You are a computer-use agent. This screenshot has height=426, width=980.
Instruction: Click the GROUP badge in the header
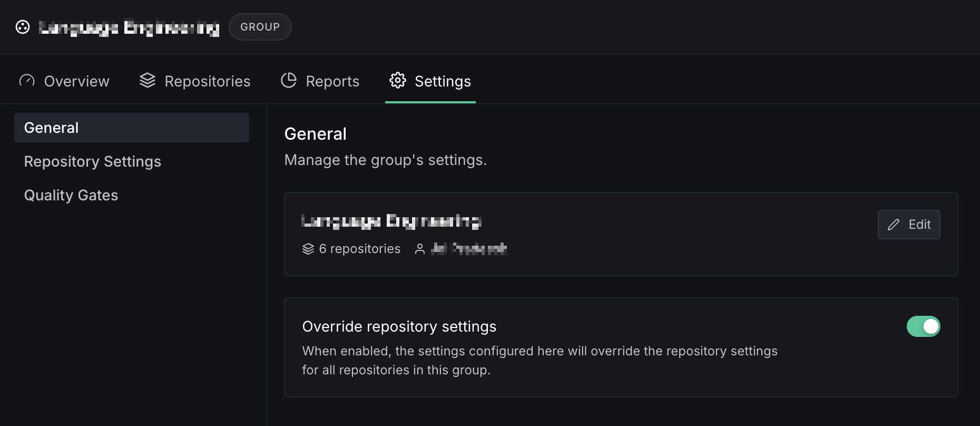point(260,27)
